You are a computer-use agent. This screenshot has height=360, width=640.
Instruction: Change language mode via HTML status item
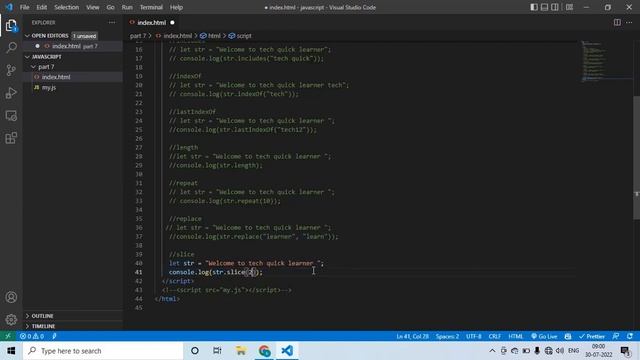coord(516,336)
